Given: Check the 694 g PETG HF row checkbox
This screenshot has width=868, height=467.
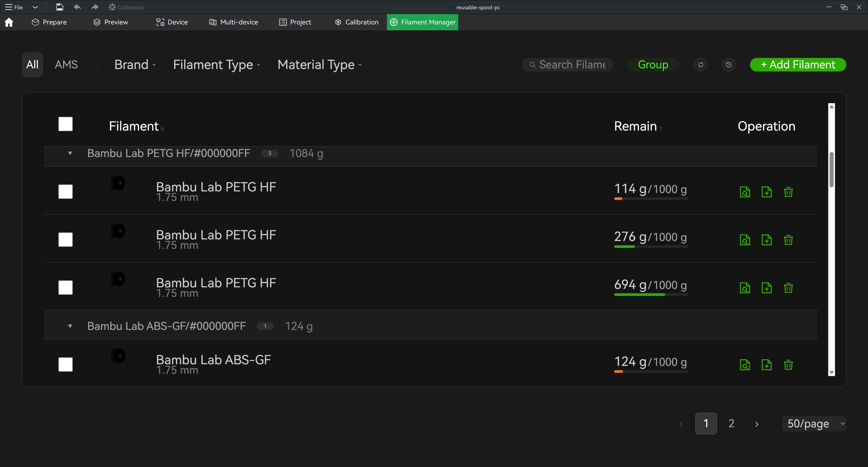Looking at the screenshot, I should point(65,288).
